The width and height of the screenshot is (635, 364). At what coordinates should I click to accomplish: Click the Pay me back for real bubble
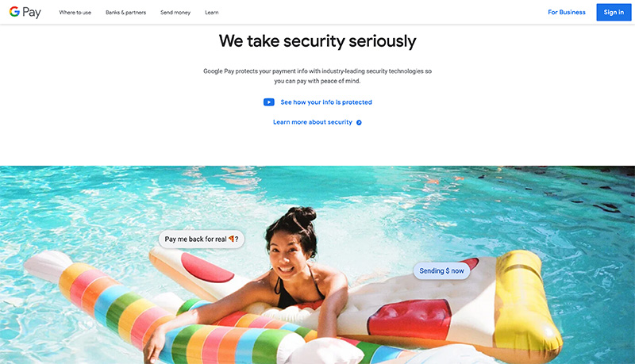tap(202, 239)
